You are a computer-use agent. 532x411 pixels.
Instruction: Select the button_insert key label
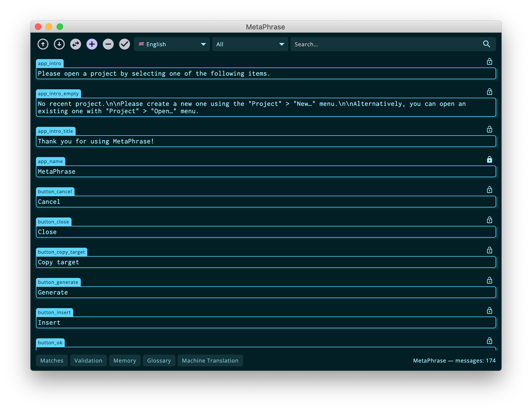coord(54,312)
